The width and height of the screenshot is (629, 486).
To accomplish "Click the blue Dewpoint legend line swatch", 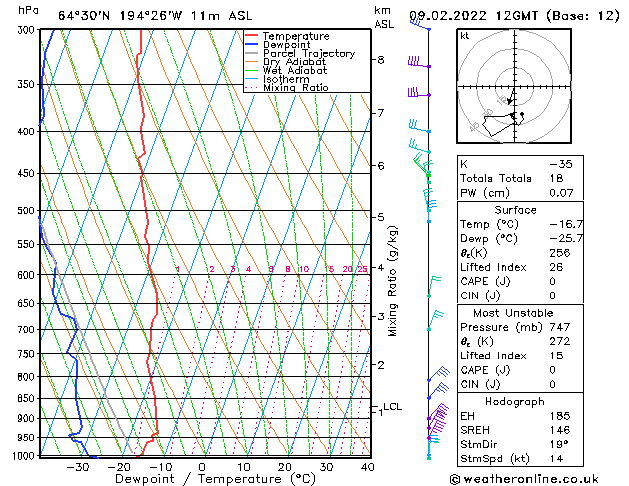I will [x=252, y=45].
